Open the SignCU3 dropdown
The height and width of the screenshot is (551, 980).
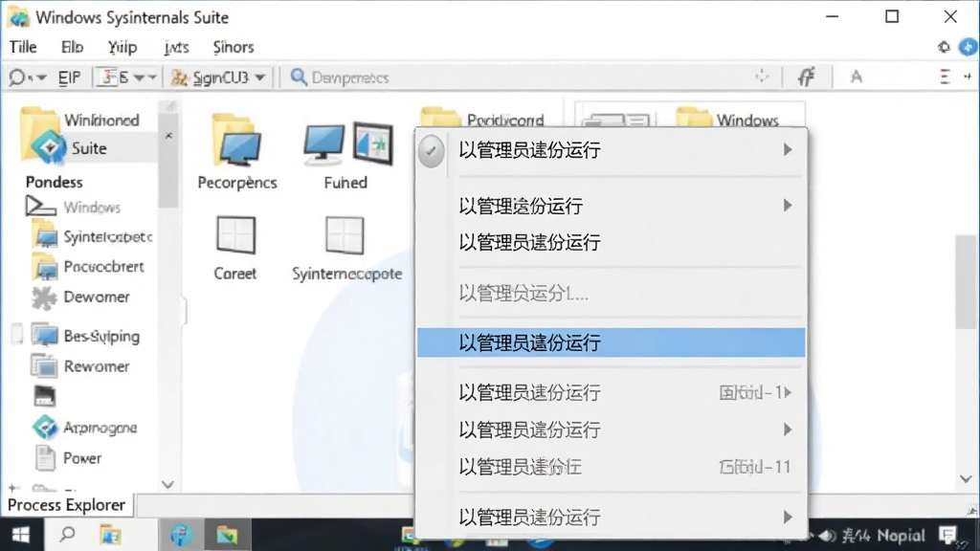pyautogui.click(x=219, y=77)
